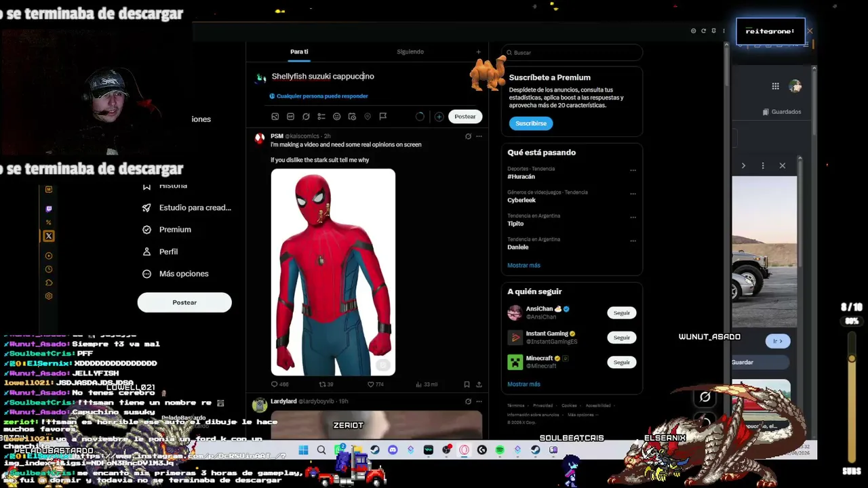Open options for Tipito trend
Image resolution: width=868 pixels, height=488 pixels.
coord(633,218)
